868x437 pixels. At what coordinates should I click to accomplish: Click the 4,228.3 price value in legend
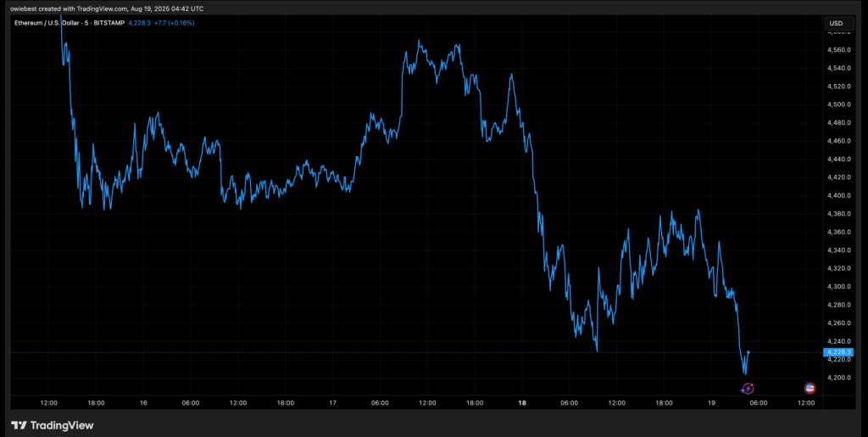(139, 23)
